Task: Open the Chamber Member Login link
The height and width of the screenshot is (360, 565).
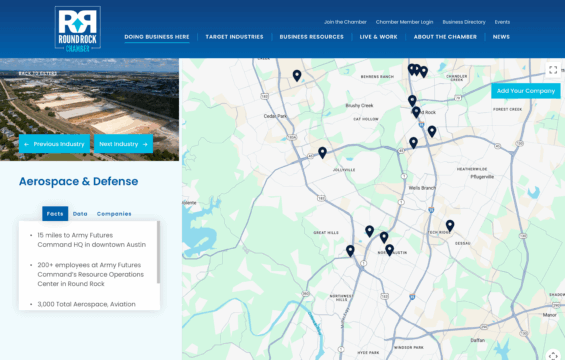Action: click(x=404, y=22)
